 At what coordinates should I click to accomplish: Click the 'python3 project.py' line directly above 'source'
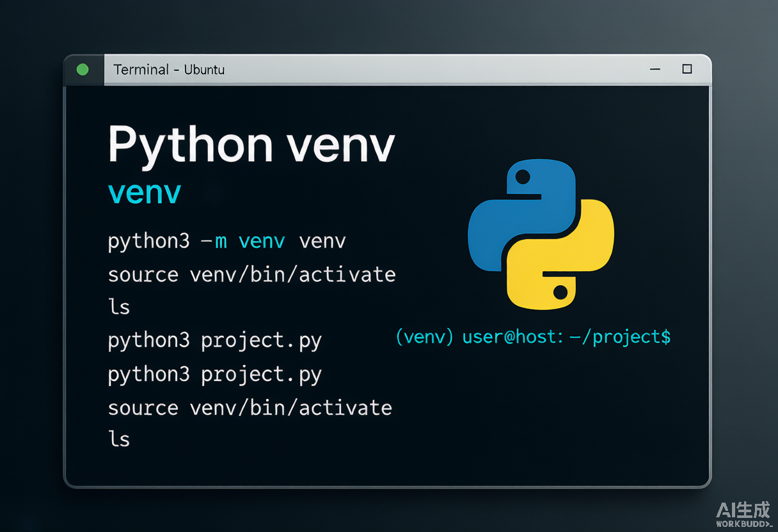click(215, 374)
